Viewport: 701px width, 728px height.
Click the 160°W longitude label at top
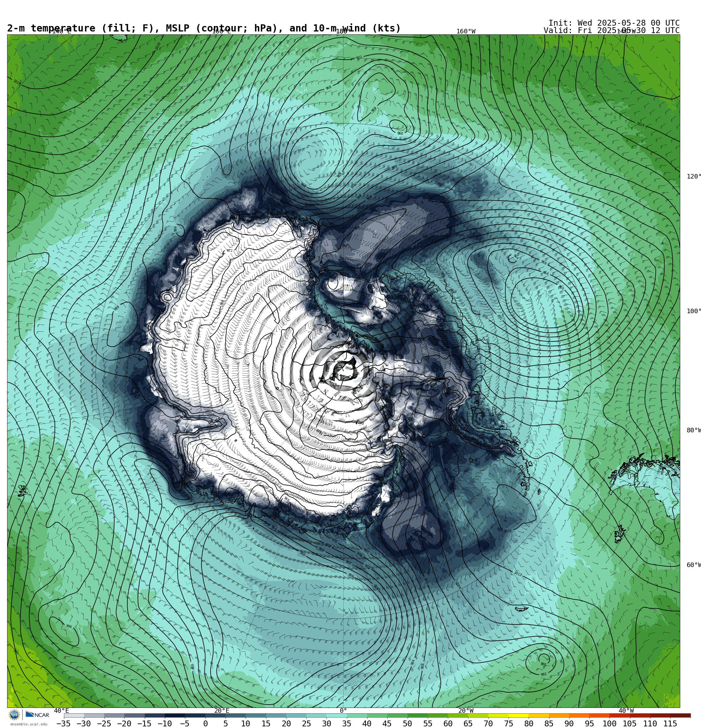[x=466, y=31]
